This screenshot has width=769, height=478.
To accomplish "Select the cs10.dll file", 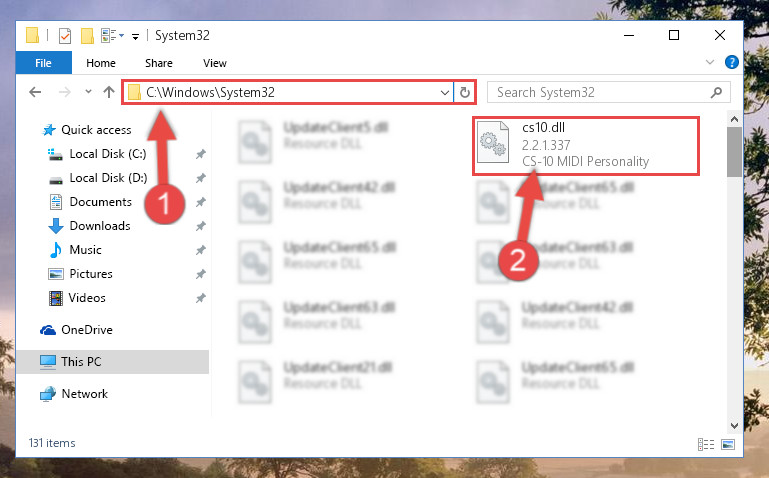I will (x=586, y=145).
